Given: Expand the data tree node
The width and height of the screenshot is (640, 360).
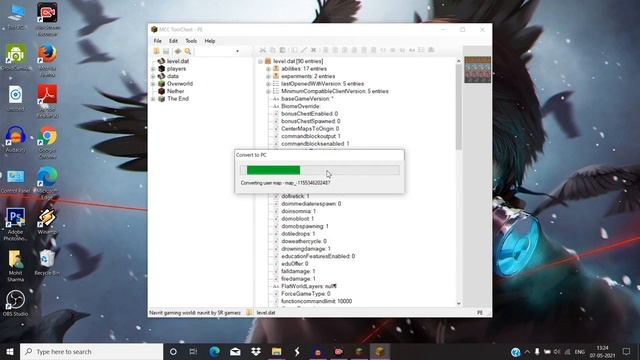Looking at the screenshot, I should tap(153, 76).
